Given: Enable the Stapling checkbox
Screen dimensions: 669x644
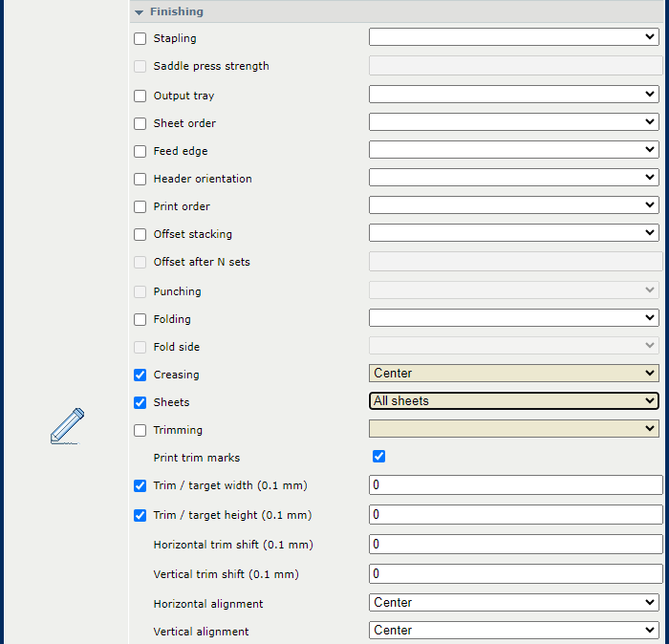Looking at the screenshot, I should (x=140, y=38).
